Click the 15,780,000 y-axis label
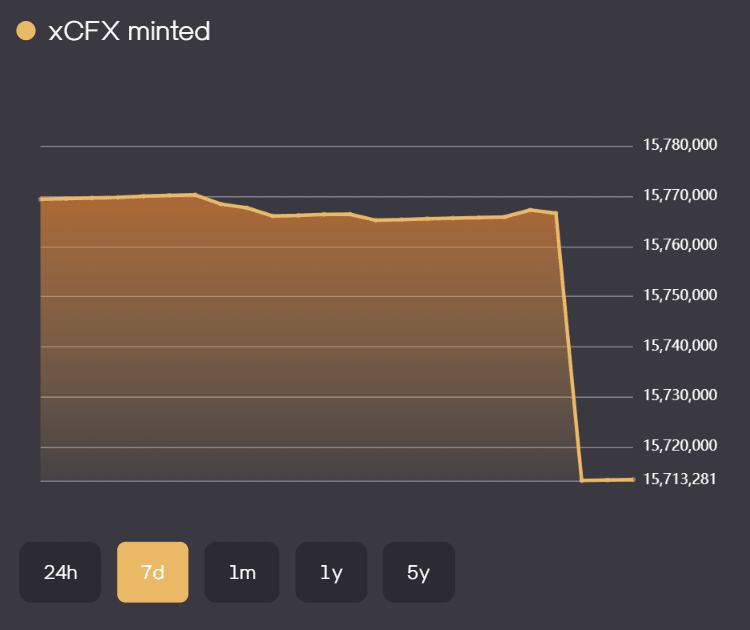The image size is (750, 630). 679,145
